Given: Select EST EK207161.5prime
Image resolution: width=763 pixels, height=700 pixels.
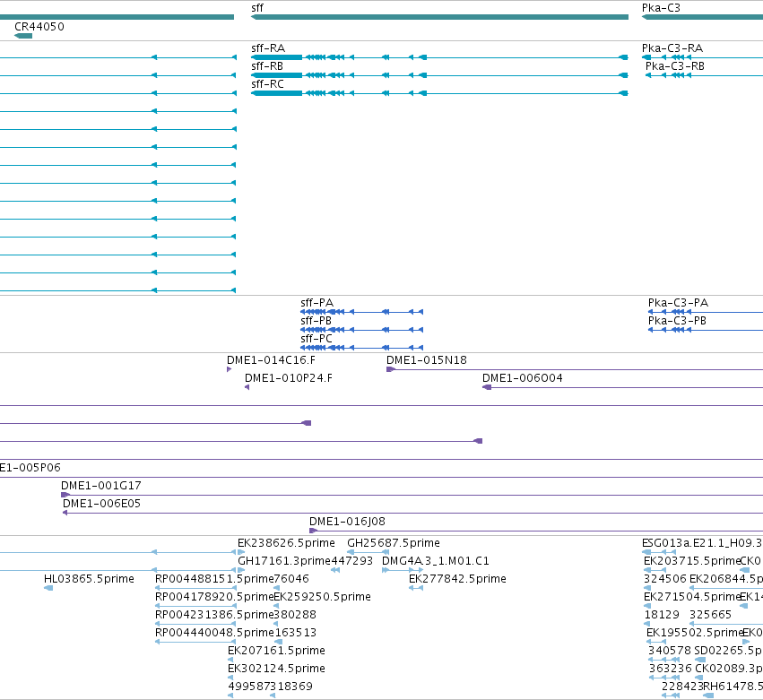Looking at the screenshot, I should click(276, 651).
